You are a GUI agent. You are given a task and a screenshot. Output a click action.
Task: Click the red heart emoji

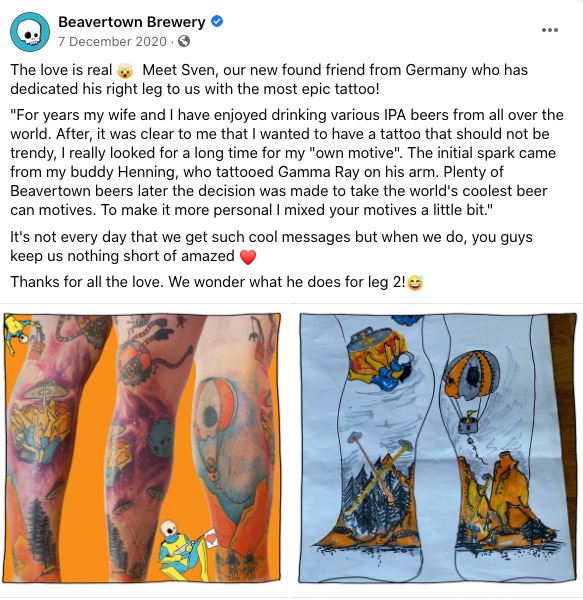click(248, 257)
